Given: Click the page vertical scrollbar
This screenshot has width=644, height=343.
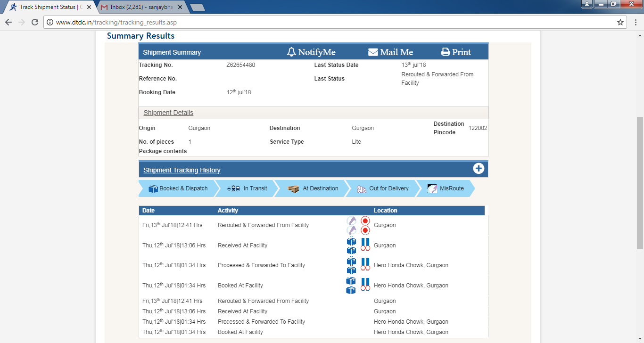Looking at the screenshot, I should click(640, 183).
